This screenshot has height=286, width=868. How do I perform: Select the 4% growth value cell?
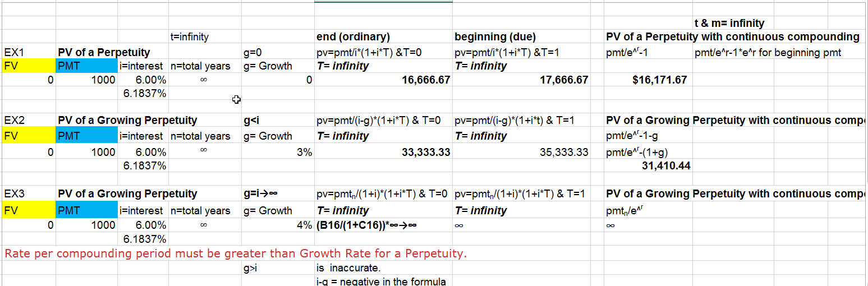[x=278, y=225]
